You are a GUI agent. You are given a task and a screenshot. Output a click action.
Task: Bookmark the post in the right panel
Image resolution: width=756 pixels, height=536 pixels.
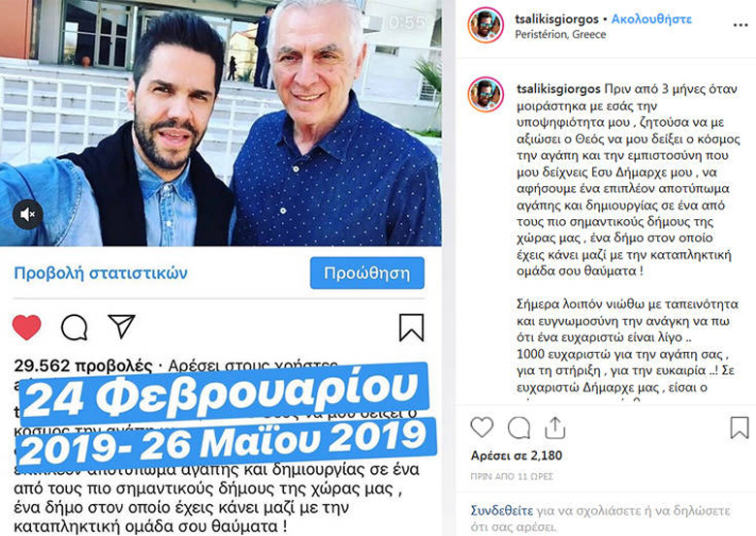[x=740, y=427]
